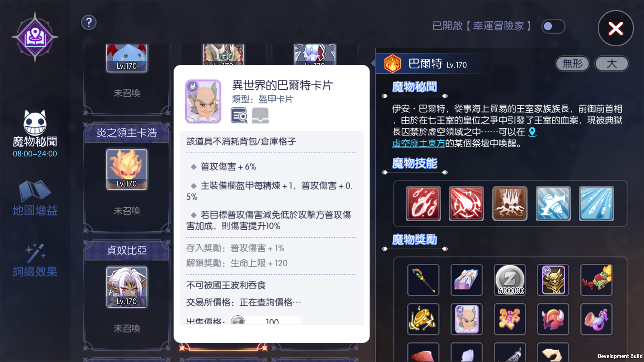Click the 無形 attribute tag button
Image resolution: width=644 pixels, height=362 pixels.
coord(572,64)
